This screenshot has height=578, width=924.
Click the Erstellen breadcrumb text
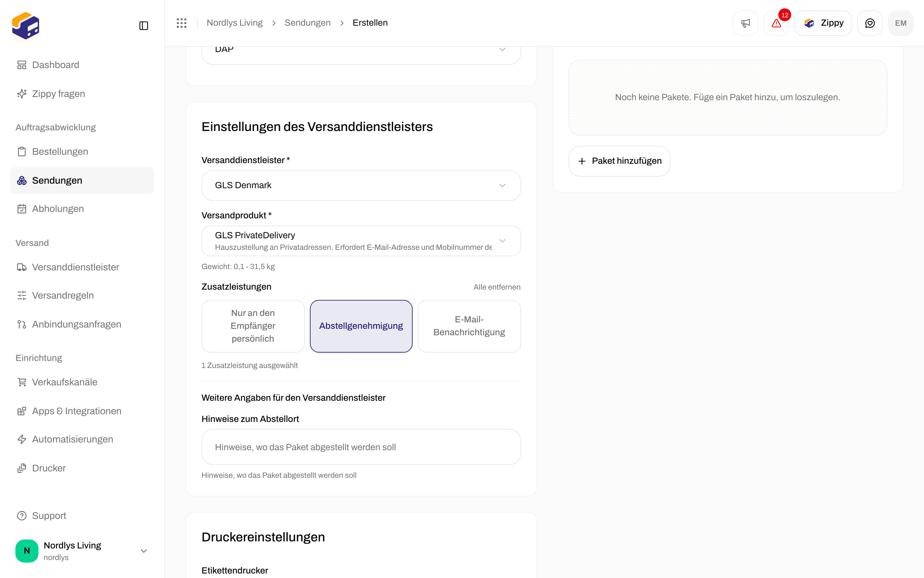coord(370,23)
